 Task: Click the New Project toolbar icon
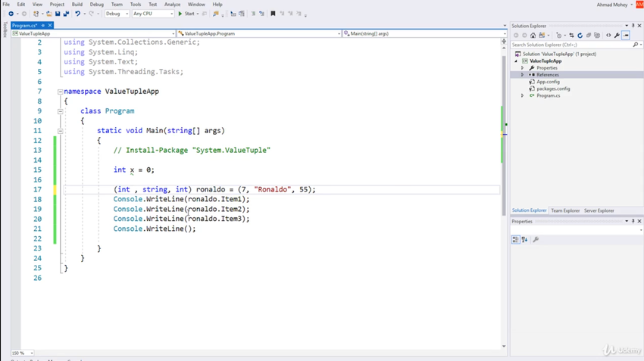tap(36, 14)
